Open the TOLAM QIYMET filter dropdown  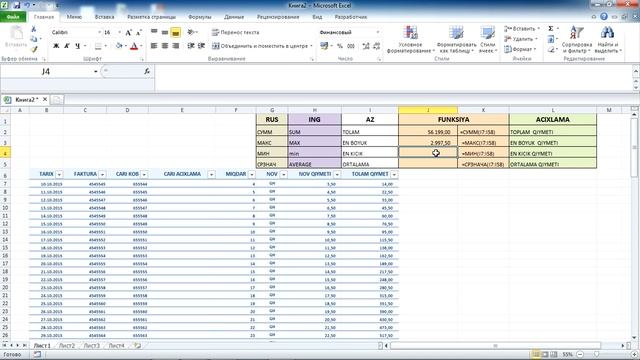(x=394, y=174)
